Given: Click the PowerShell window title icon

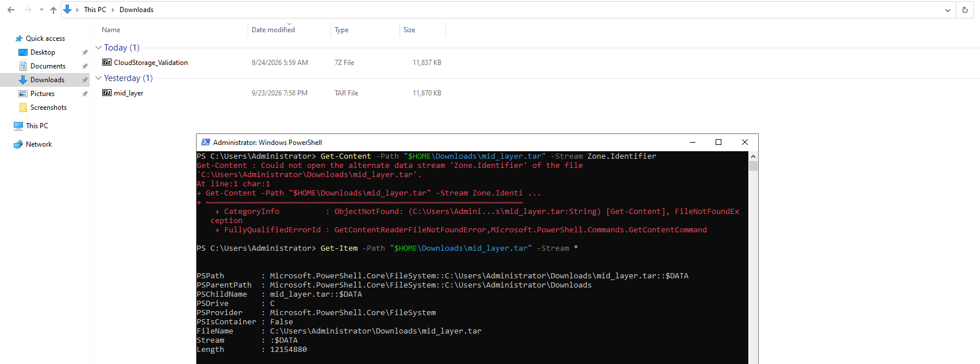Looking at the screenshot, I should 205,142.
